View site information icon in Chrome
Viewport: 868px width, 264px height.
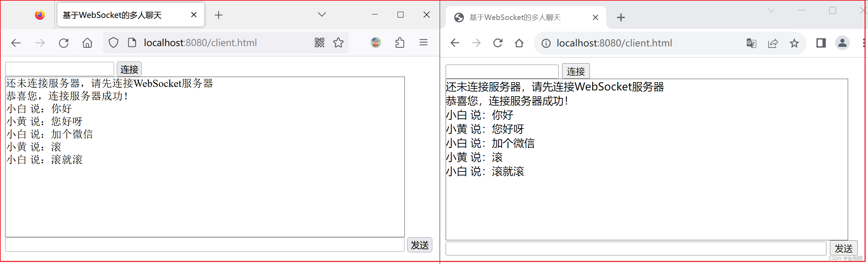(x=546, y=43)
